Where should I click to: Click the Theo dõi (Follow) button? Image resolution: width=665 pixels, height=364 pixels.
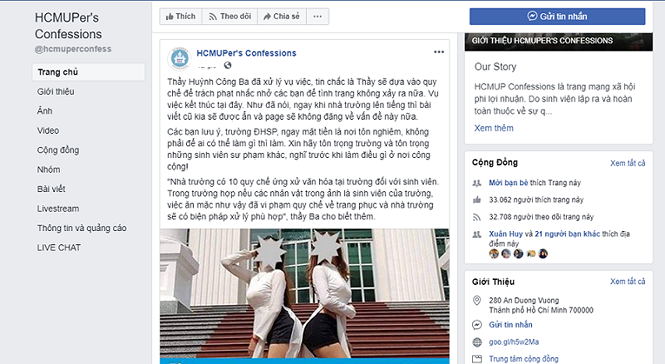pyautogui.click(x=230, y=17)
